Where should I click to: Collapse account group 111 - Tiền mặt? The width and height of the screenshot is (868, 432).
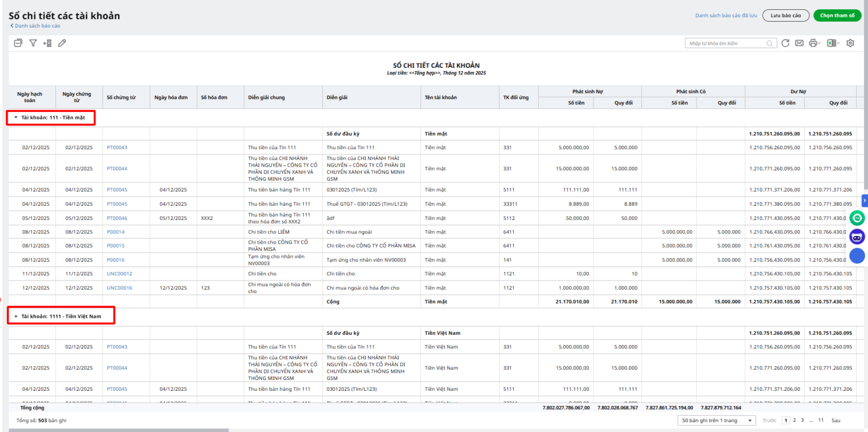[16, 118]
